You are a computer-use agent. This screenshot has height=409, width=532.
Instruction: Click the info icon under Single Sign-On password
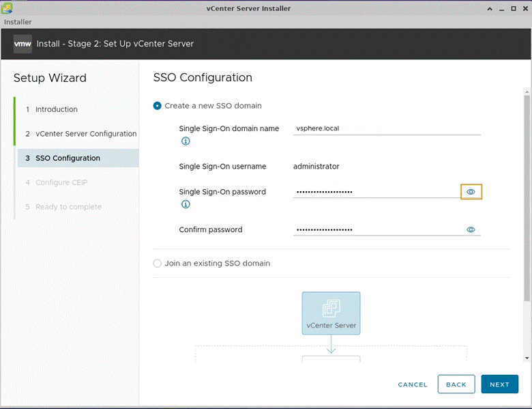(186, 204)
